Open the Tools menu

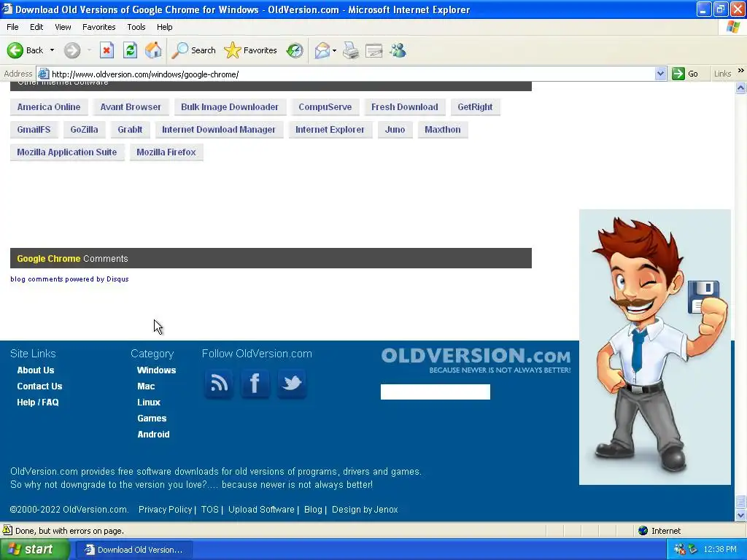(x=136, y=27)
